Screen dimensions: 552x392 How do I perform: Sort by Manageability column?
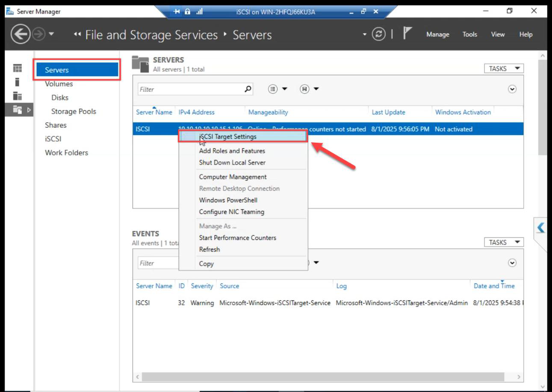tap(268, 112)
